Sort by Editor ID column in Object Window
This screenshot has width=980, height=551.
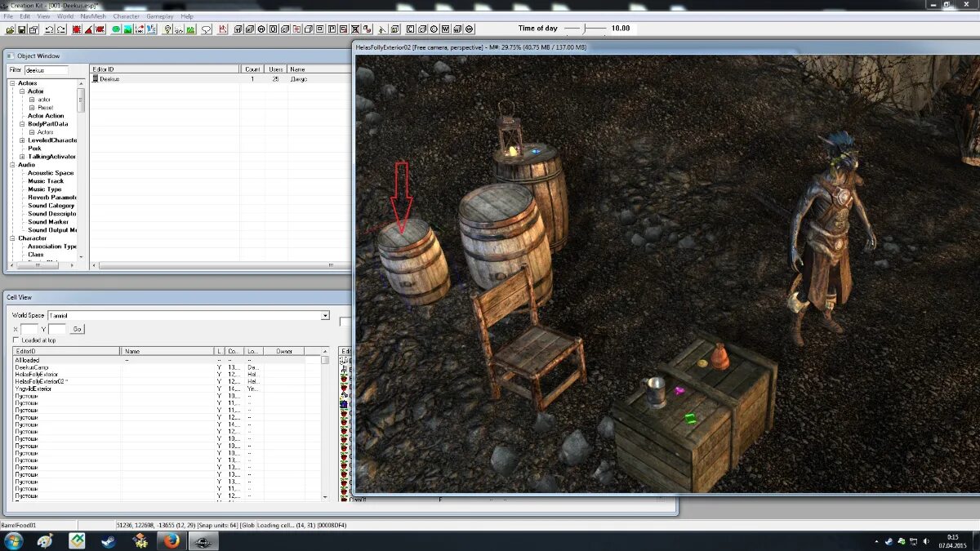click(165, 69)
